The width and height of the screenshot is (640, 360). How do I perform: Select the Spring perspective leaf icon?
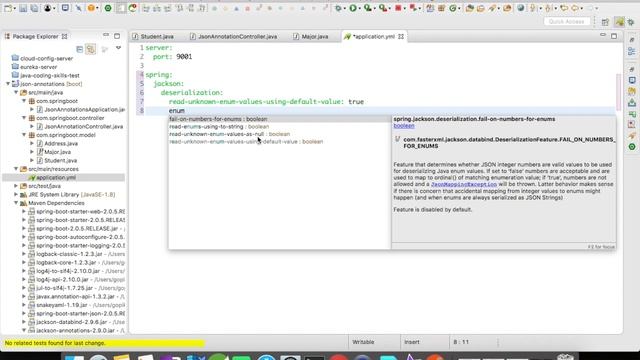620,22
